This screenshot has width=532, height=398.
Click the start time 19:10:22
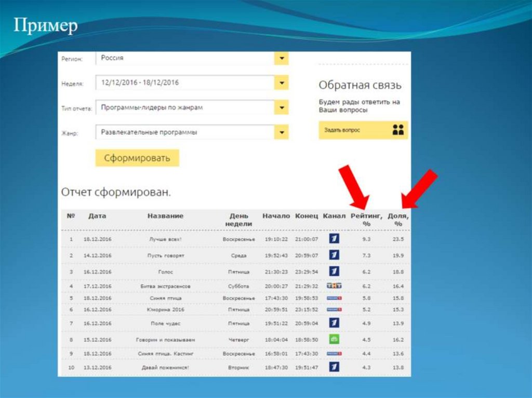coord(276,239)
